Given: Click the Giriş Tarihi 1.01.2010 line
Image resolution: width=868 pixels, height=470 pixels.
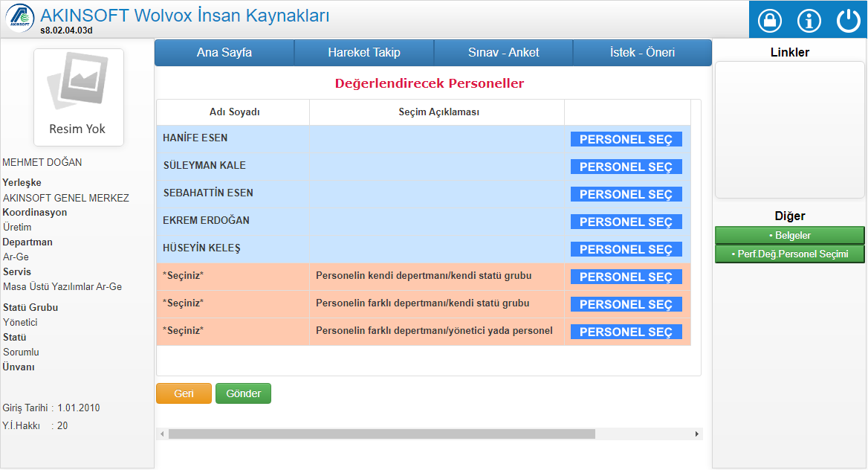Looking at the screenshot, I should click(51, 408).
